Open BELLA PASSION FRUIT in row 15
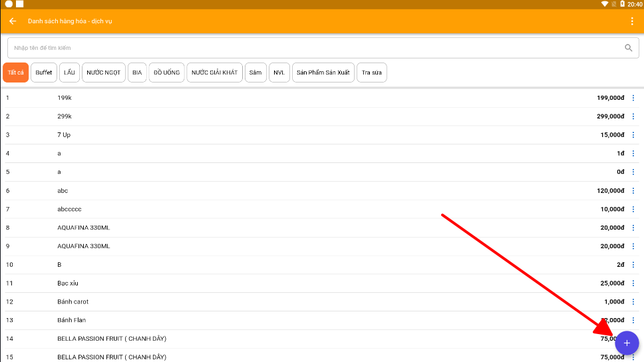The height and width of the screenshot is (362, 644). (322, 356)
